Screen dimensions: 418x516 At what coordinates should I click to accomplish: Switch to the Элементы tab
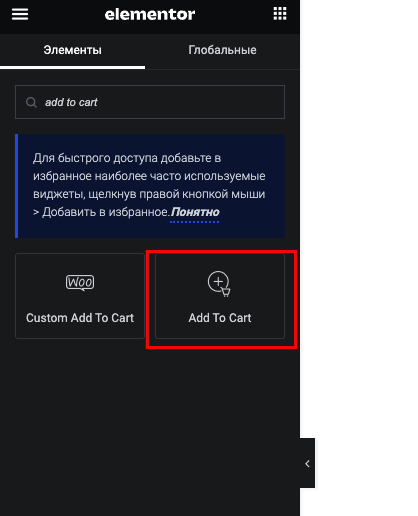tap(72, 51)
